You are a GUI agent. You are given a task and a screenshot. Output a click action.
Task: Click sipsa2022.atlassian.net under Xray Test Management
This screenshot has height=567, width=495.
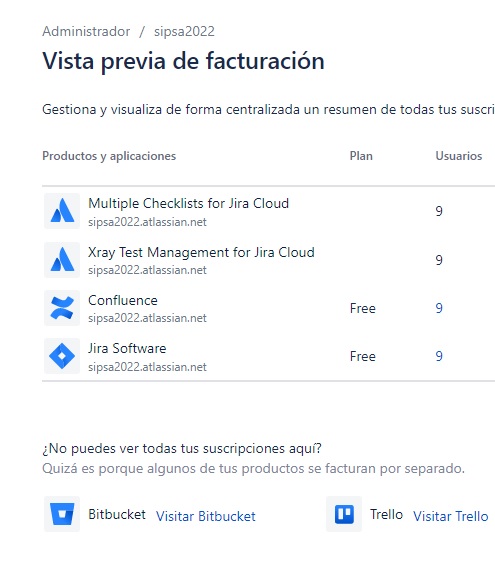coord(148,270)
